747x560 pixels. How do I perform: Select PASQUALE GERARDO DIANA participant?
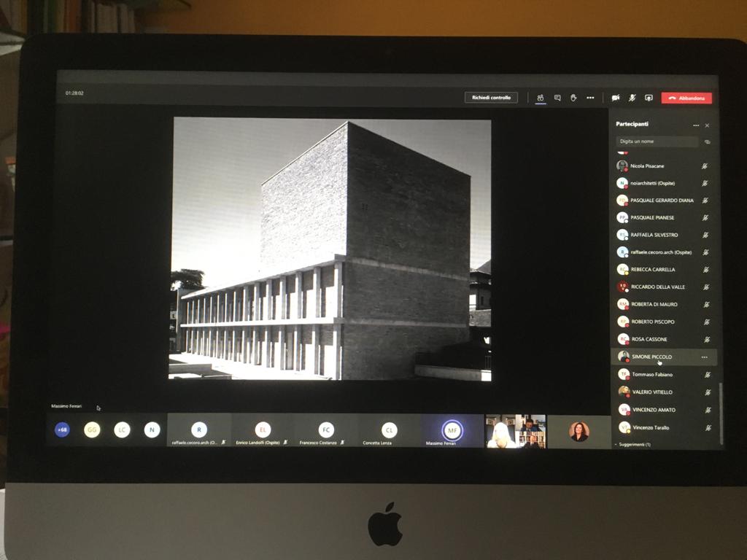664,200
